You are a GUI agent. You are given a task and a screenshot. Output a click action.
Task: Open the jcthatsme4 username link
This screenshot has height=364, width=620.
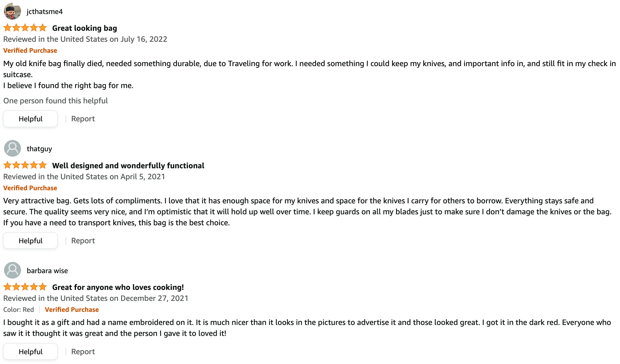pos(45,12)
